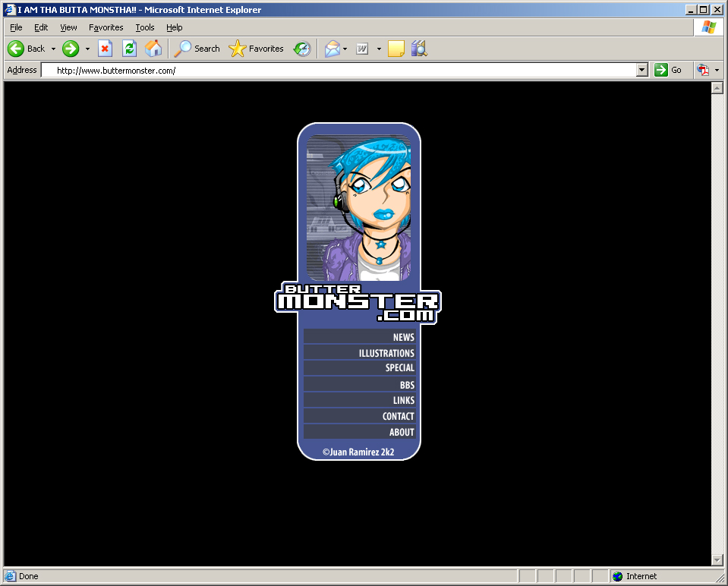
Task: Open the View menu
Action: point(69,27)
